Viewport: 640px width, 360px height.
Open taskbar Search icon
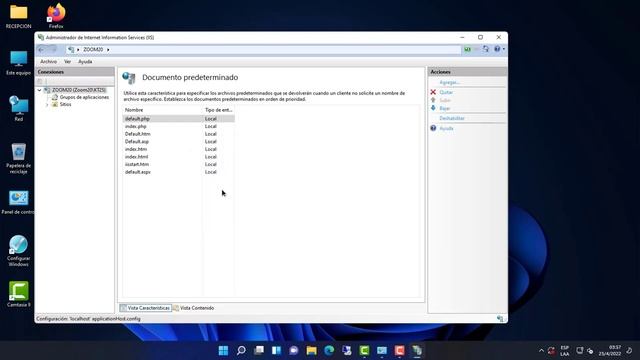tap(241, 350)
